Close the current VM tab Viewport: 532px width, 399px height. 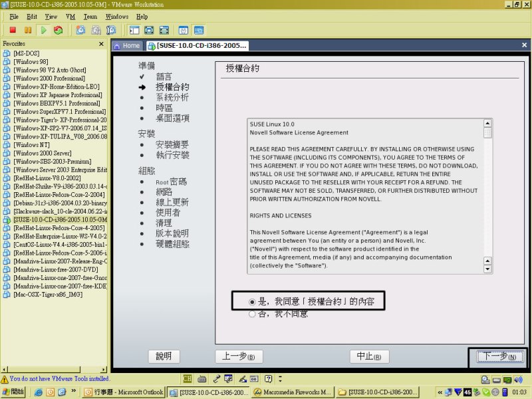[x=524, y=45]
